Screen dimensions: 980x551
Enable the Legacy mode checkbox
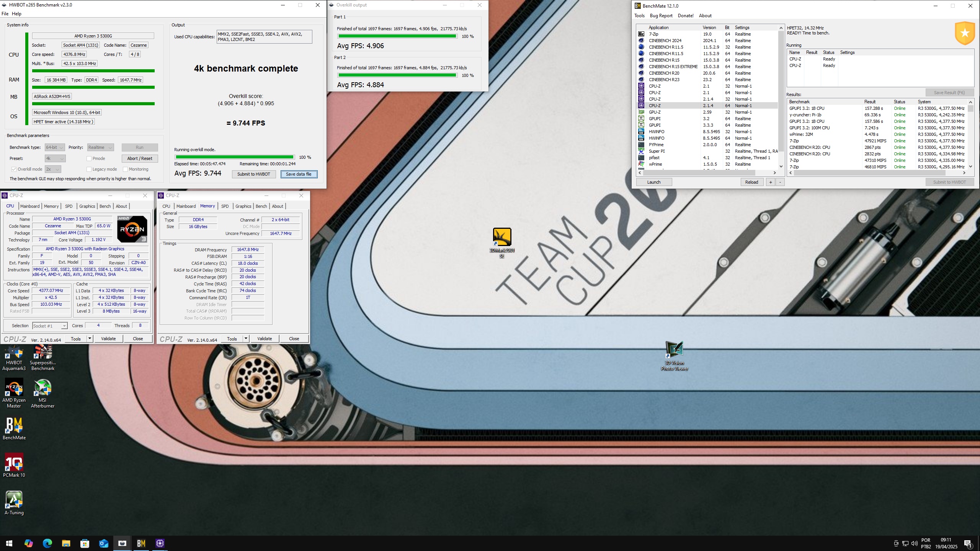[89, 169]
